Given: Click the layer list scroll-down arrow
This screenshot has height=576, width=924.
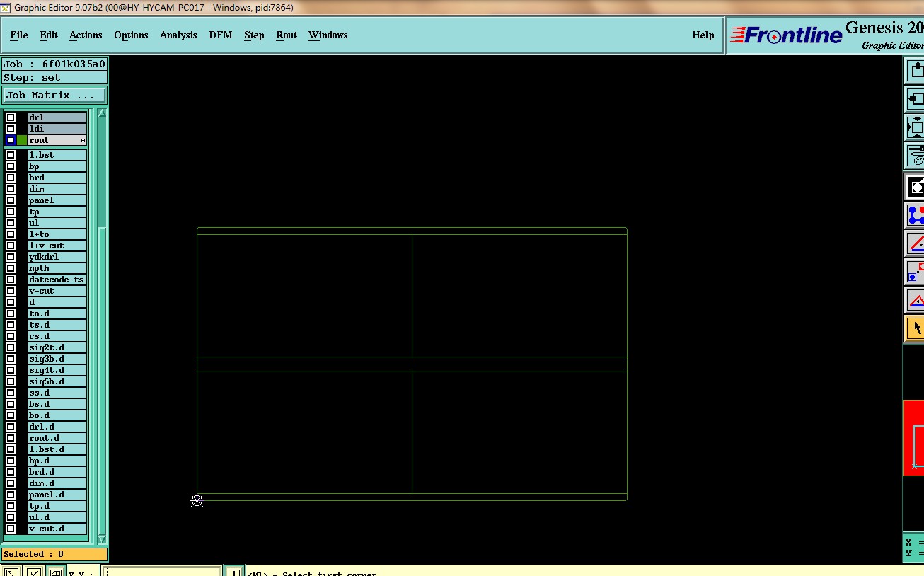Looking at the screenshot, I should pyautogui.click(x=102, y=538).
